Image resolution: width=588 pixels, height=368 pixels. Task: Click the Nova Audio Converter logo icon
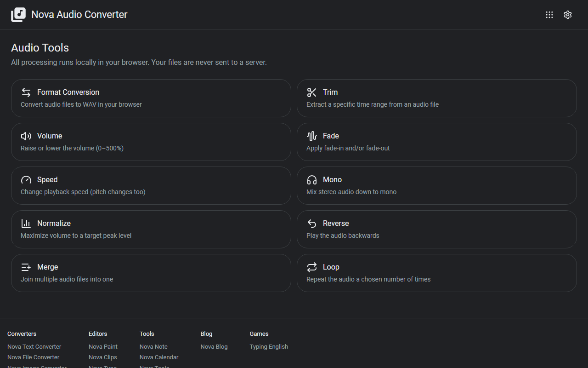pyautogui.click(x=18, y=15)
